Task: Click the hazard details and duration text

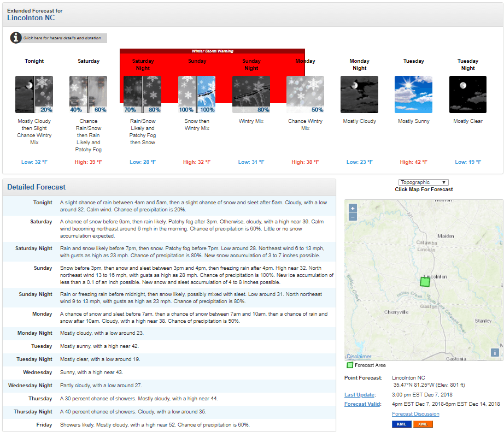Action: (x=62, y=38)
